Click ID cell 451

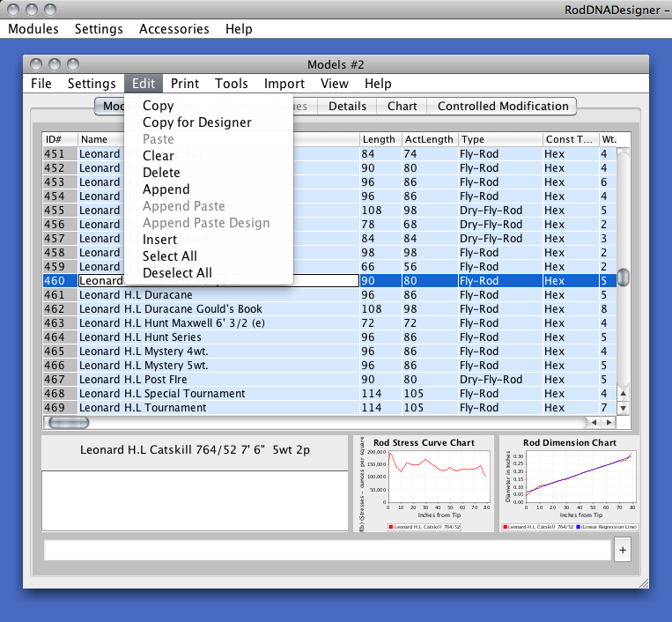[60, 154]
